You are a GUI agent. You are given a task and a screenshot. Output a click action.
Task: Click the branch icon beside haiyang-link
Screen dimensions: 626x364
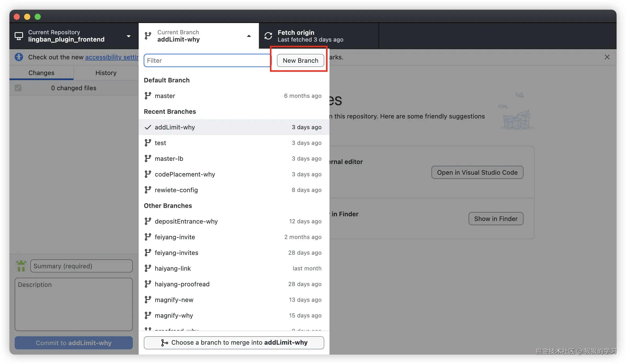pos(148,268)
